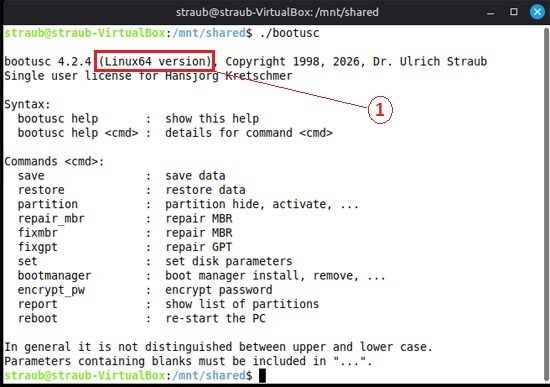Click the 'bootmanager' command name
Viewport: 550px width, 387px height.
point(54,276)
